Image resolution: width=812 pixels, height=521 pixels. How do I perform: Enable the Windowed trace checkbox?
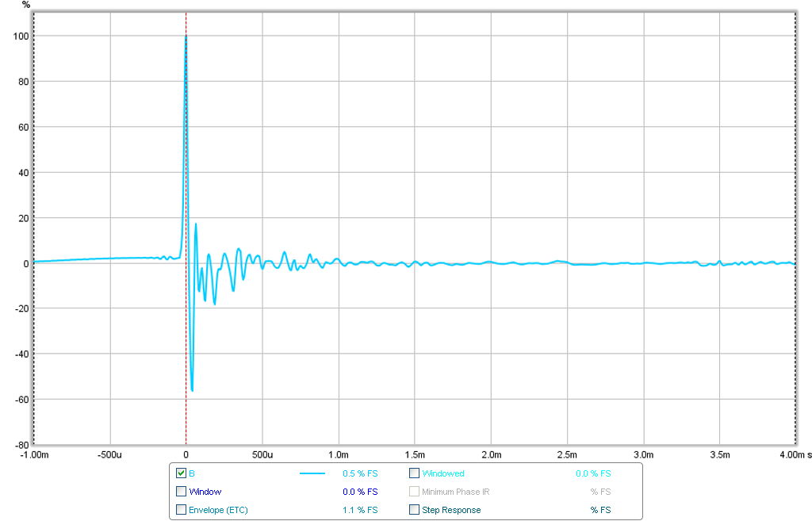(x=414, y=473)
